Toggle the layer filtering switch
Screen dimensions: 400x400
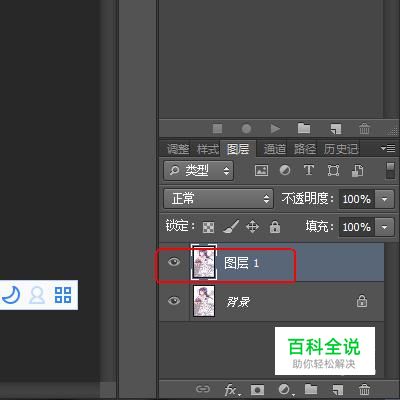tap(390, 170)
